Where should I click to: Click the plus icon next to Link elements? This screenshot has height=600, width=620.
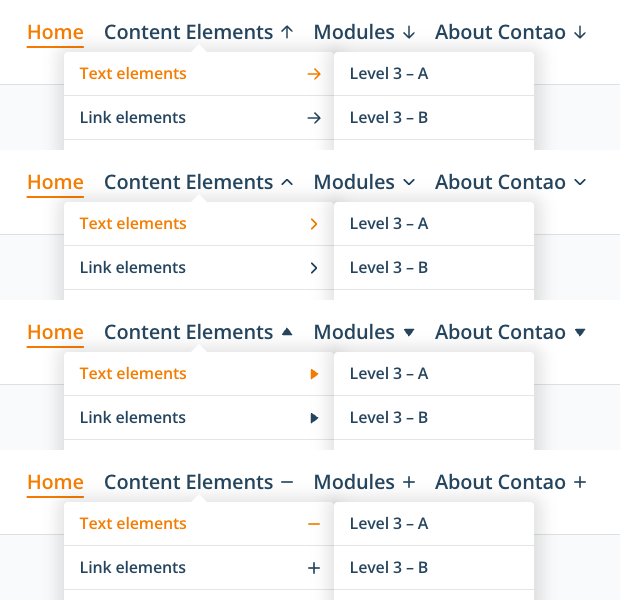click(314, 568)
